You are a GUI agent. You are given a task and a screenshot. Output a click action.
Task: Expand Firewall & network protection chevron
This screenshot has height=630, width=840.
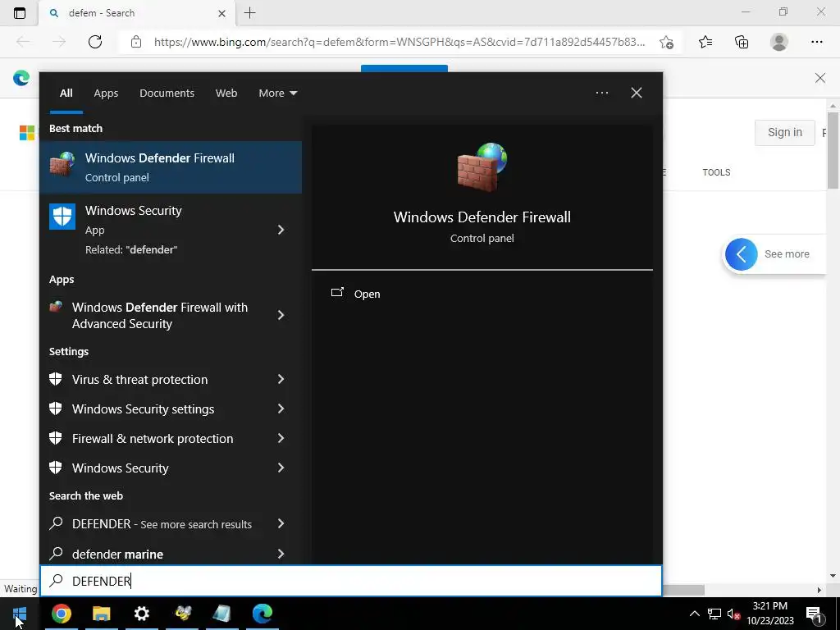[x=281, y=438]
